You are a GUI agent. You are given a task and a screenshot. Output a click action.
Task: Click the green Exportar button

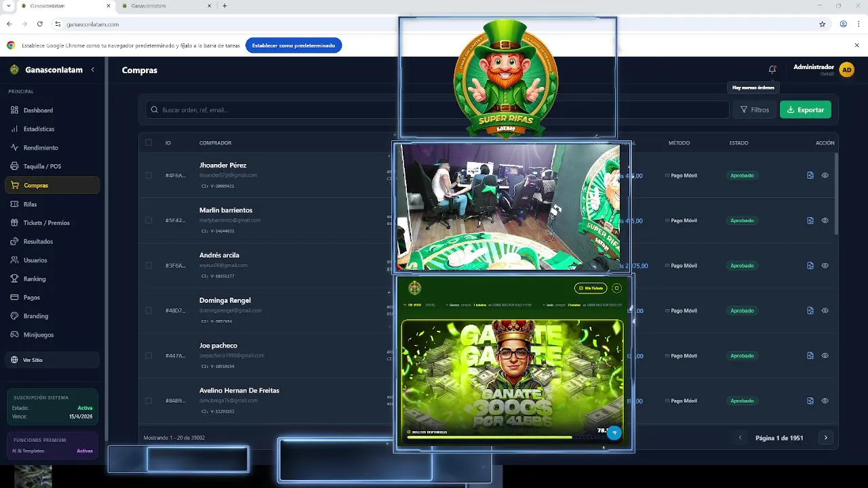point(805,109)
